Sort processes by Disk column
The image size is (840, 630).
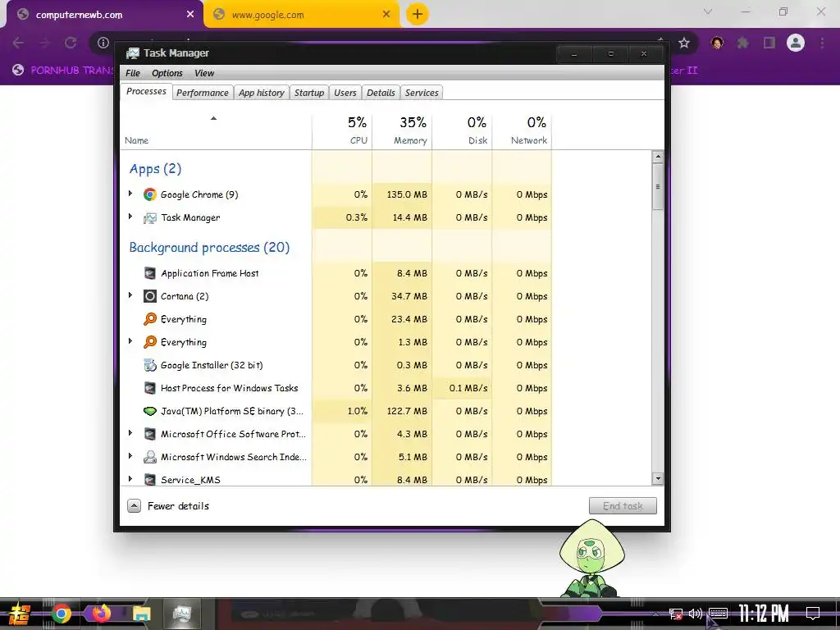[463, 130]
